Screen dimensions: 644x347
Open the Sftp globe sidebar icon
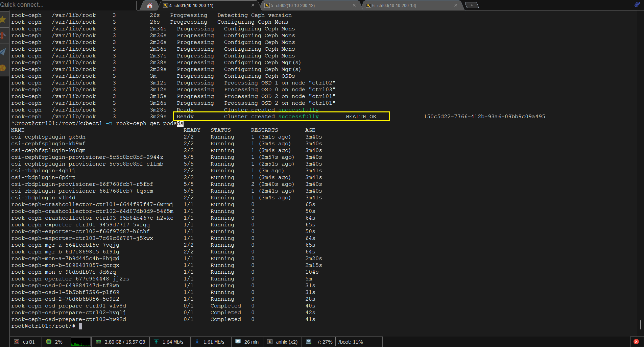(x=3, y=68)
